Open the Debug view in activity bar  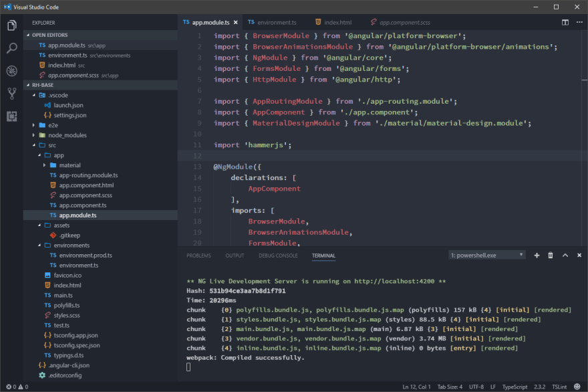coord(11,71)
